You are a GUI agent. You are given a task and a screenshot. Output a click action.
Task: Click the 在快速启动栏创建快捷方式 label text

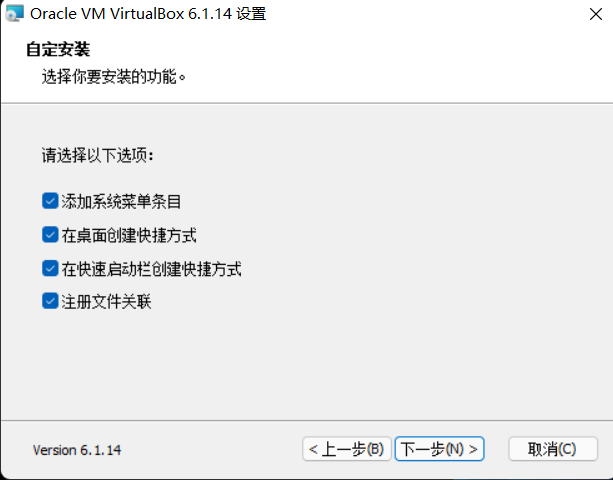coord(151,269)
